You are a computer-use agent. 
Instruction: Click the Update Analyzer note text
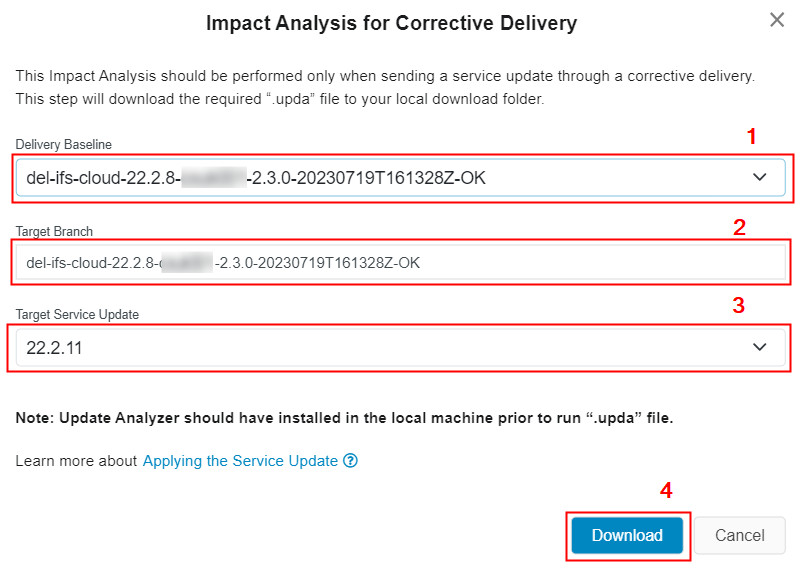tap(345, 418)
